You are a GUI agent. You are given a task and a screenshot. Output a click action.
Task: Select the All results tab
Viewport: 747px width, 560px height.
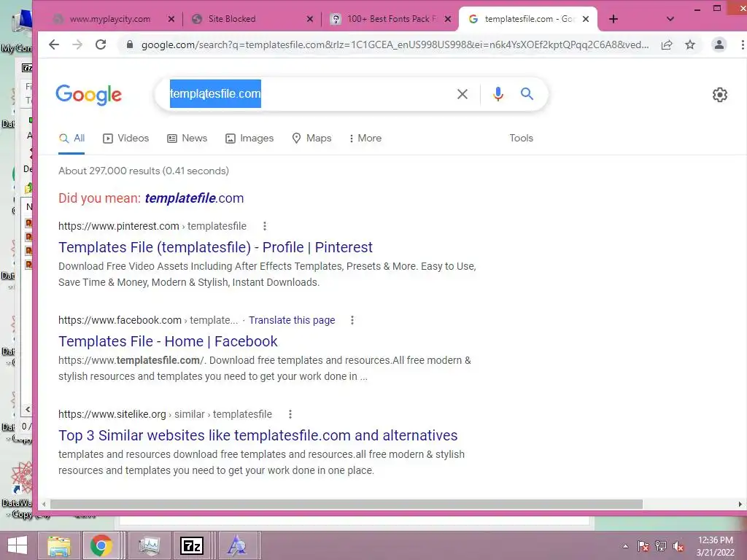click(x=71, y=138)
